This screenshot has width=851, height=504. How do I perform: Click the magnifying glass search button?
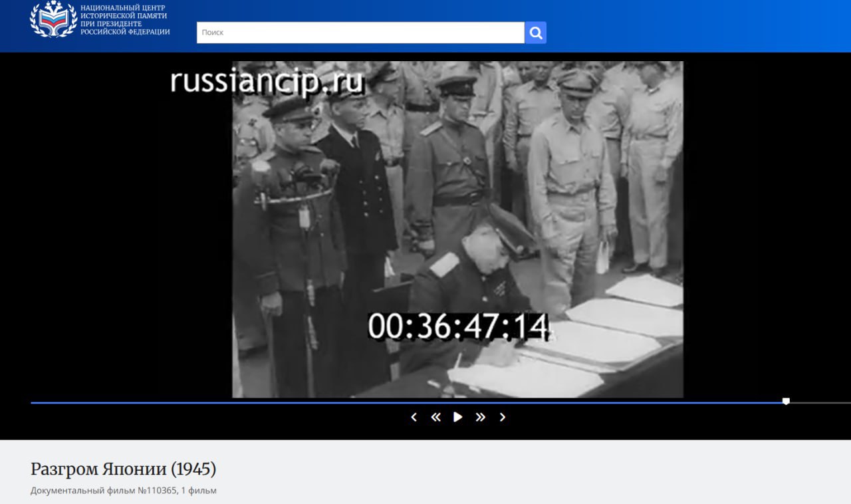pyautogui.click(x=535, y=33)
